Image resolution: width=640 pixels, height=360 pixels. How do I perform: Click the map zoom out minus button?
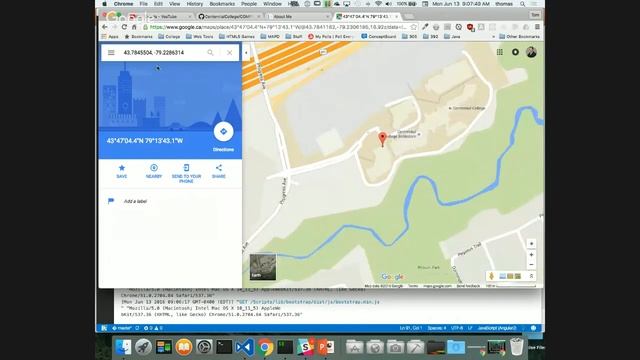[x=531, y=264]
